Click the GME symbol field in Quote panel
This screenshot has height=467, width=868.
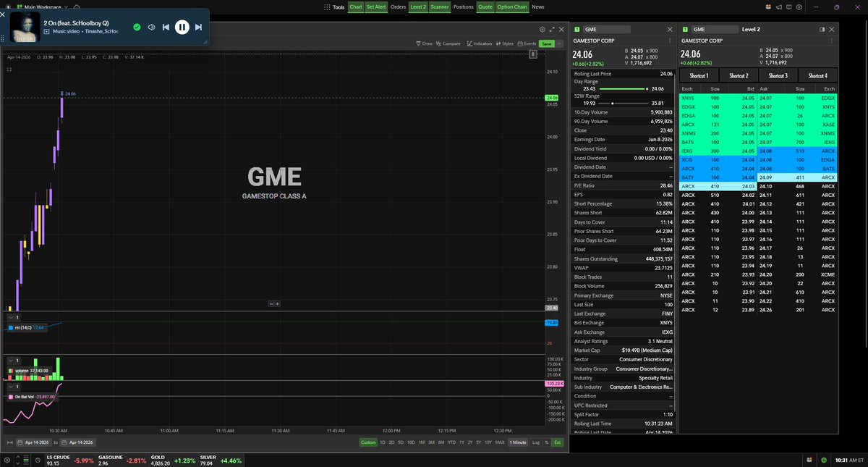(606, 30)
